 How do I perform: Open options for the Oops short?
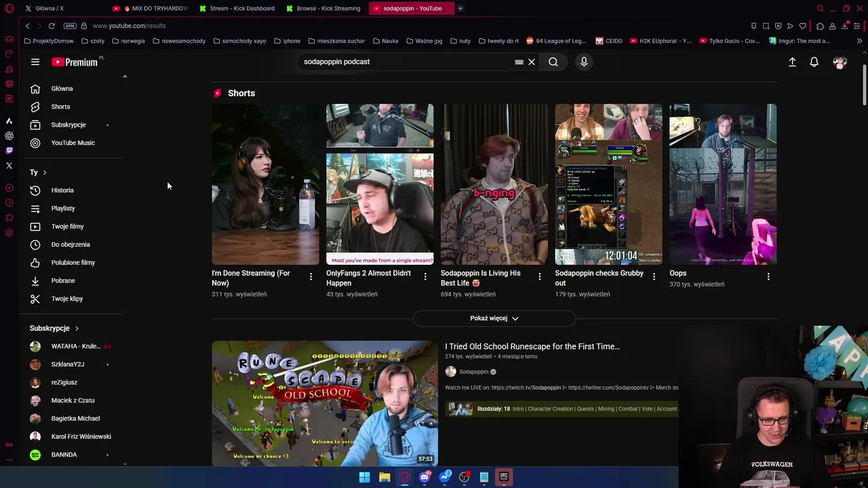pos(768,277)
